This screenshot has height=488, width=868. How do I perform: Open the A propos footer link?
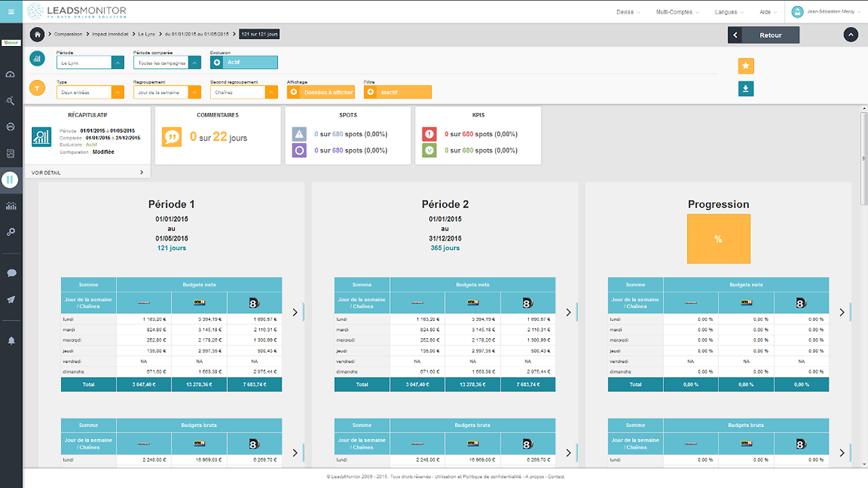coord(534,476)
